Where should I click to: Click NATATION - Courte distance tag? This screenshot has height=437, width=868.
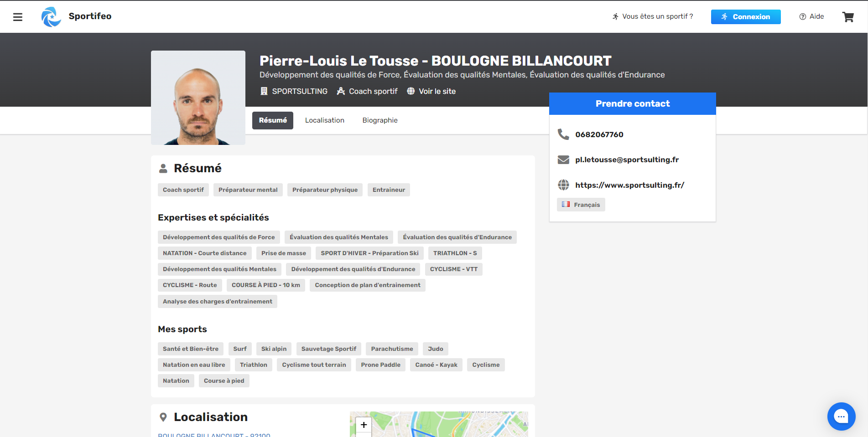[205, 253]
